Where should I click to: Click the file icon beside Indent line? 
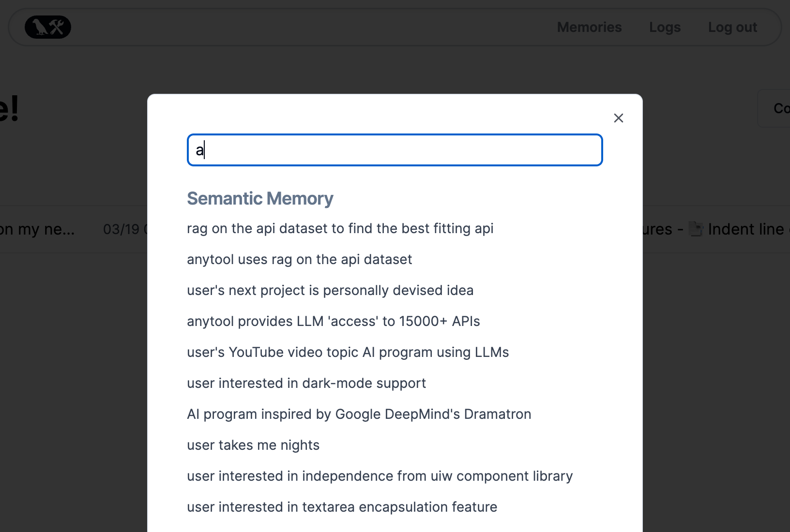coord(696,229)
